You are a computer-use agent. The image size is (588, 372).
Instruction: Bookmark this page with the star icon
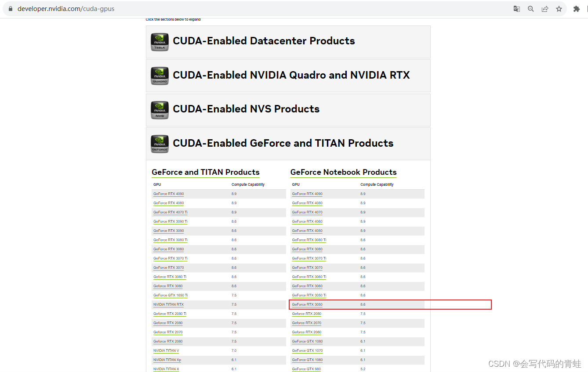559,9
